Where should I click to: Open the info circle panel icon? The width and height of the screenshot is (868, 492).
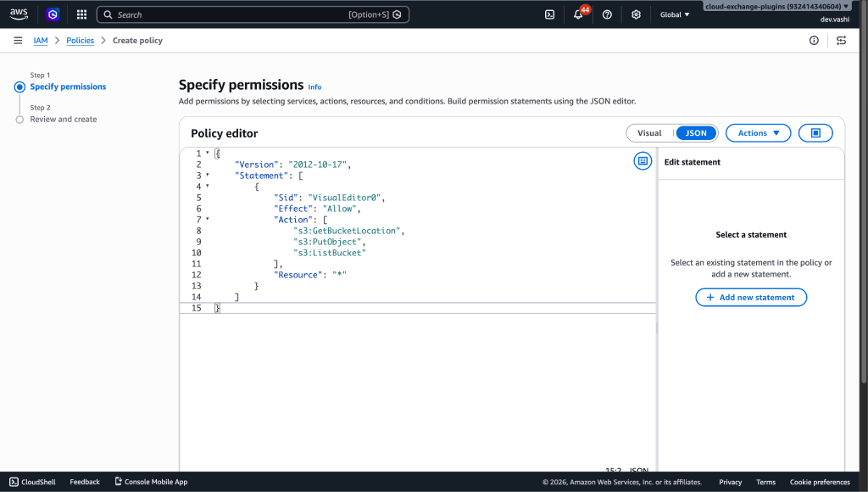click(814, 41)
